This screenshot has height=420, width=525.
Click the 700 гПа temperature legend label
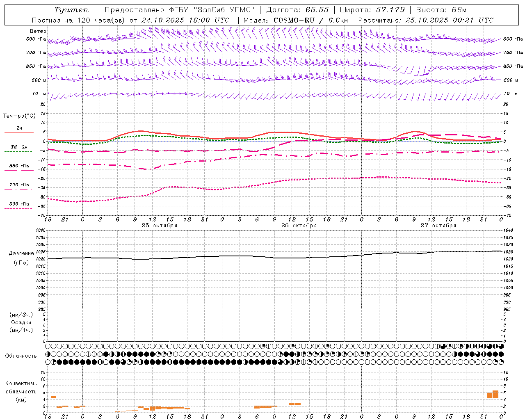click(x=19, y=185)
